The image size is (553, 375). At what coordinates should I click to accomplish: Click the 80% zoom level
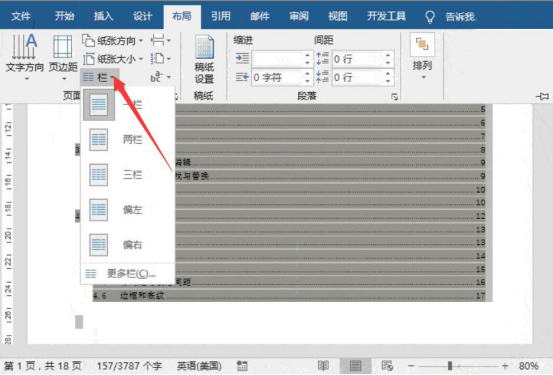click(x=529, y=366)
